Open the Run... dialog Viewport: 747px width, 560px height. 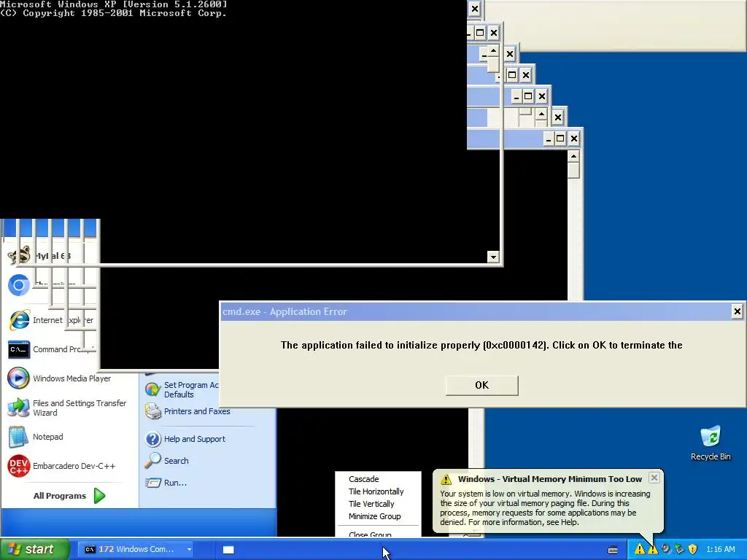point(166,483)
